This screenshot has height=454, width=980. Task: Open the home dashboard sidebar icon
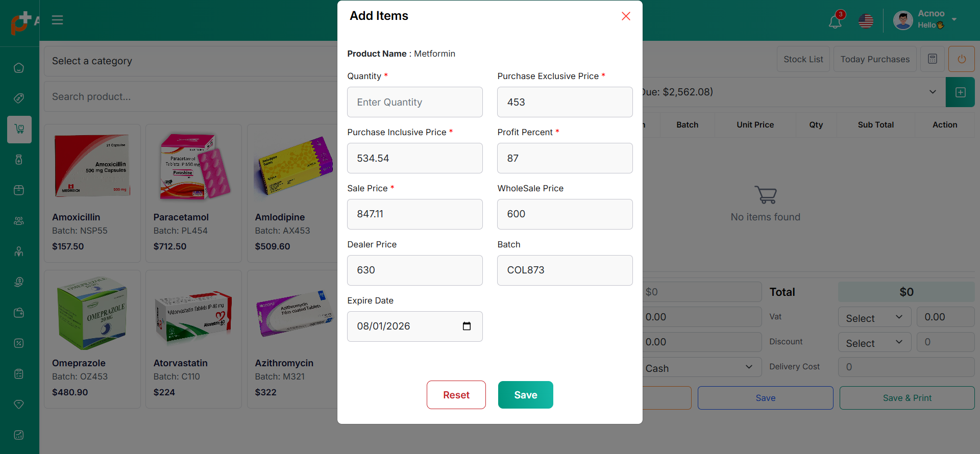point(19,68)
